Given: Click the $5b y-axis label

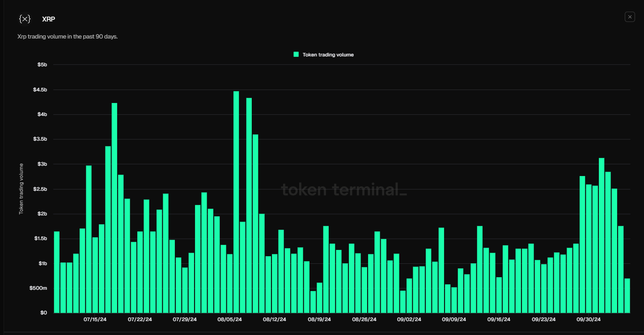Looking at the screenshot, I should 42,65.
